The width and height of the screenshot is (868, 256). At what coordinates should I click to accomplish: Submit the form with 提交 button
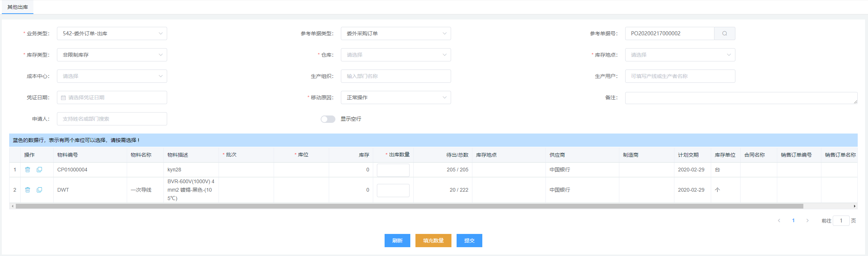tap(469, 241)
